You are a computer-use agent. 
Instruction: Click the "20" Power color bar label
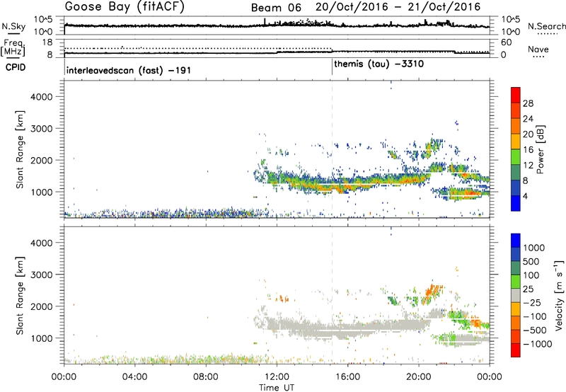[528, 134]
